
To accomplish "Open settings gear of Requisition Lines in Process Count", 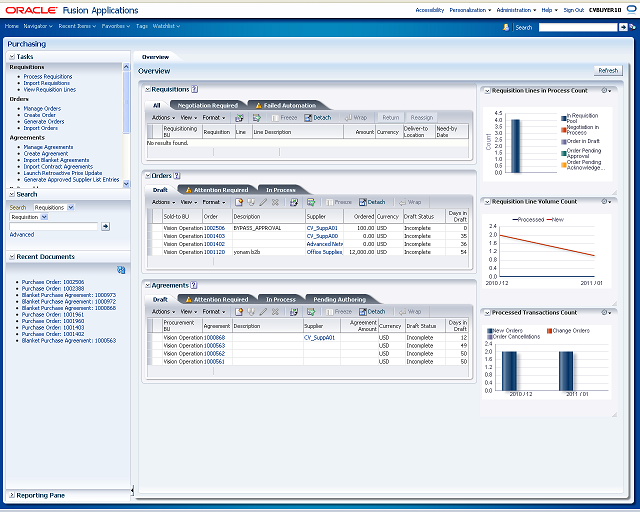I will [x=606, y=91].
